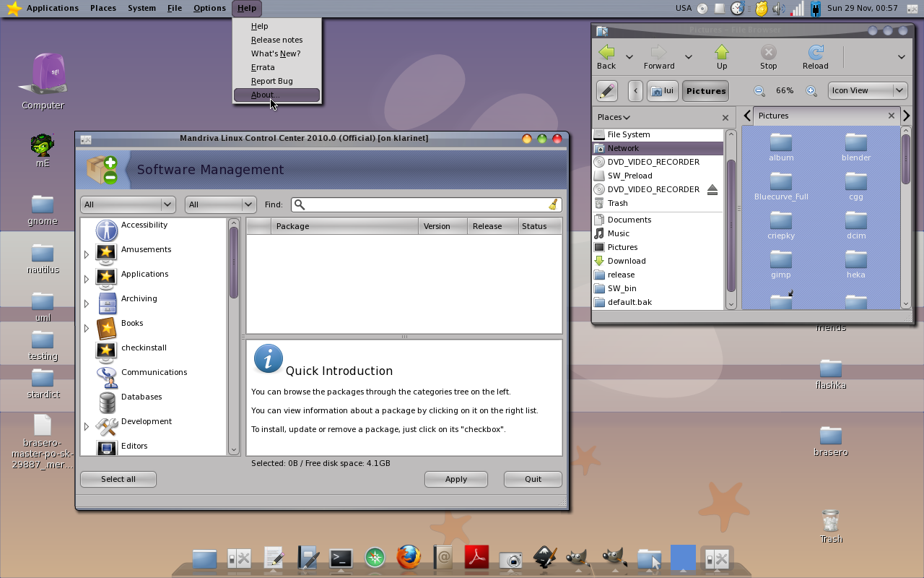Click the Pictures icon view scrollbar

click(906, 218)
